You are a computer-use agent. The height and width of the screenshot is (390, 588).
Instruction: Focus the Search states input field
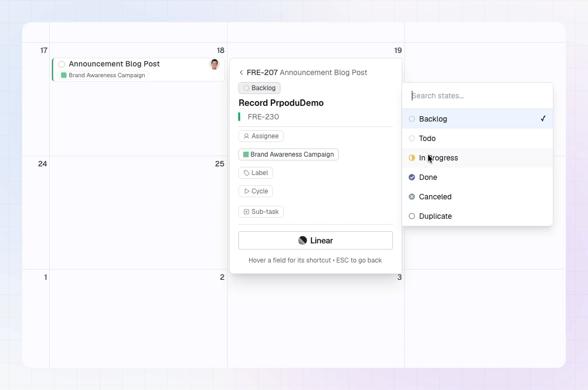coord(477,96)
